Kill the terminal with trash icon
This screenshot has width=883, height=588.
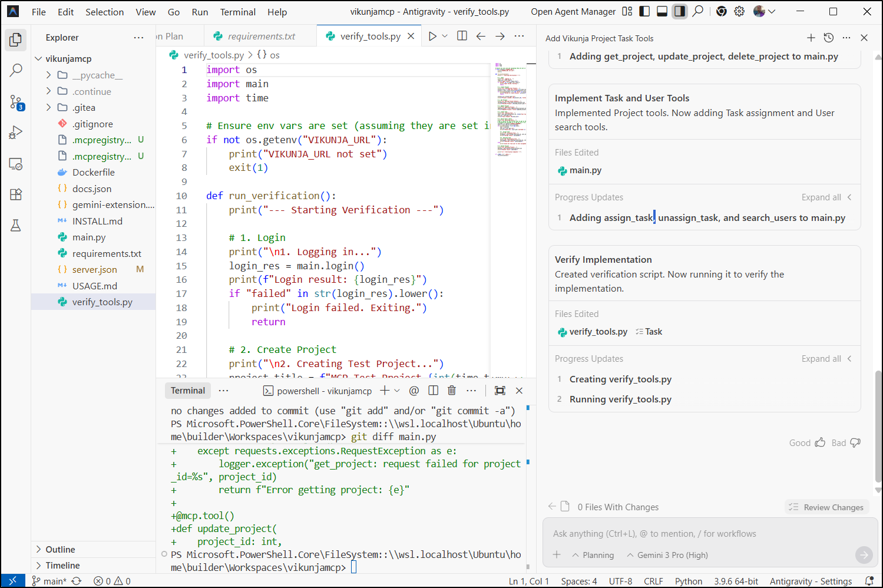[x=452, y=391]
